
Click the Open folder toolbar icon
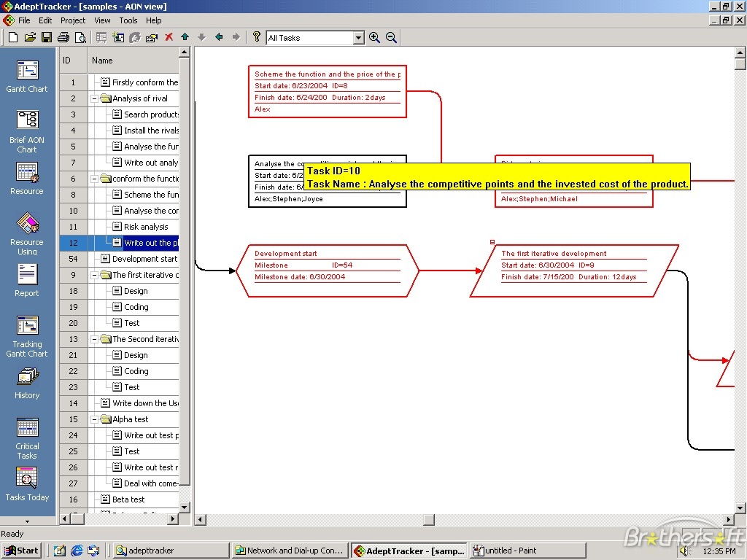point(29,37)
